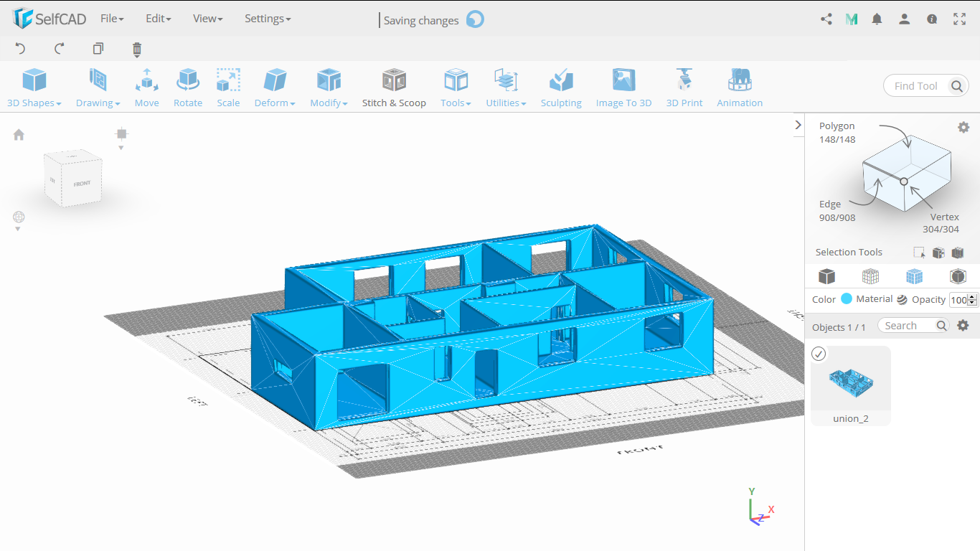Reset view with the home icon
The image size is (980, 551).
(x=19, y=134)
